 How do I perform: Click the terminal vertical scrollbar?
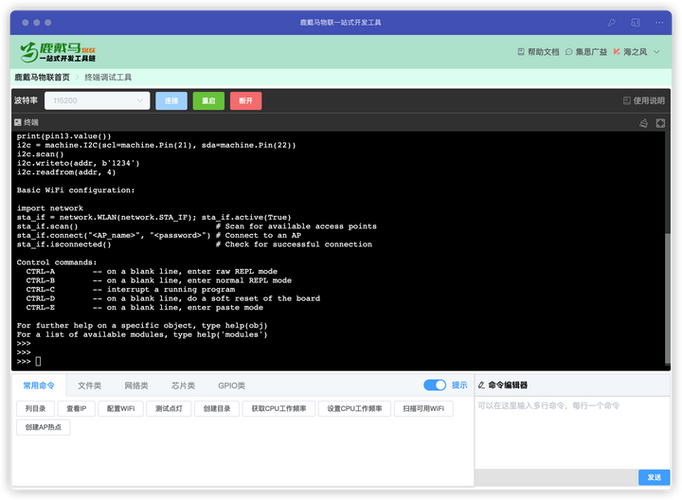(667, 299)
